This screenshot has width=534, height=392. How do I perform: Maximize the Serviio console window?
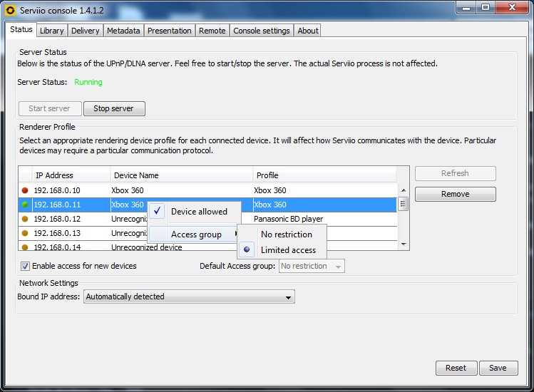pyautogui.click(x=486, y=8)
